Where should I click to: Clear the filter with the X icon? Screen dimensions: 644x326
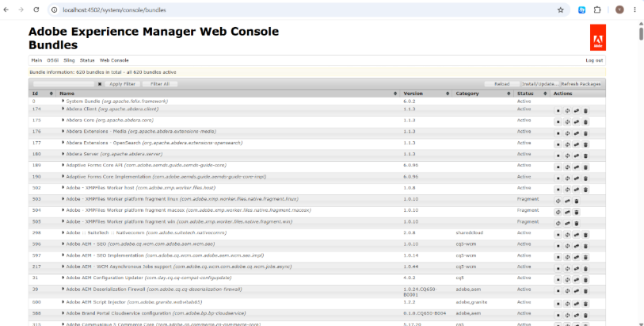point(99,84)
